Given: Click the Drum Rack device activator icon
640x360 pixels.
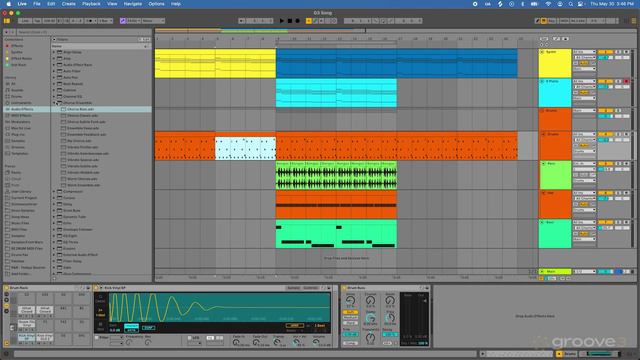Looking at the screenshot, I should [7, 288].
